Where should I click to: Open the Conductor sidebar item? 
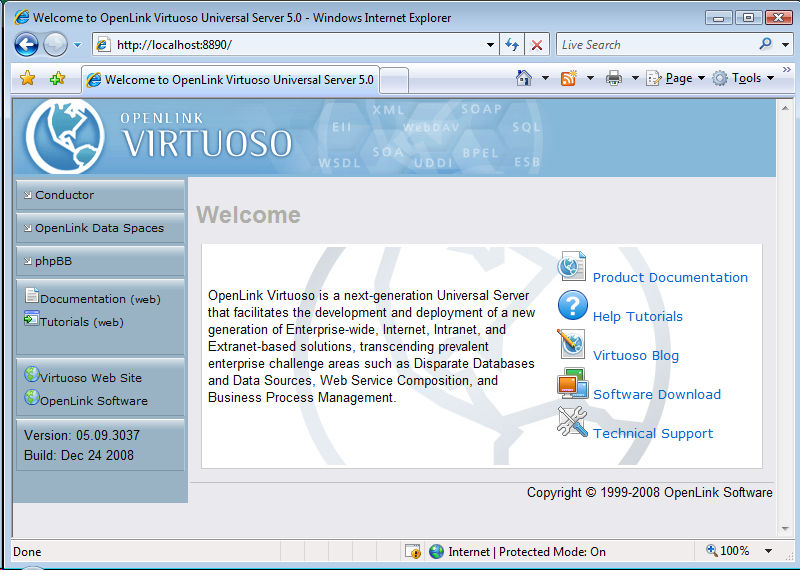(x=101, y=195)
